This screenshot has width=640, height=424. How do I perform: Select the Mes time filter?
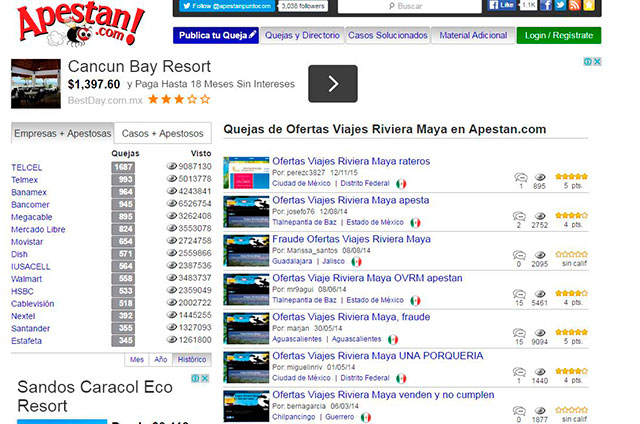click(137, 359)
